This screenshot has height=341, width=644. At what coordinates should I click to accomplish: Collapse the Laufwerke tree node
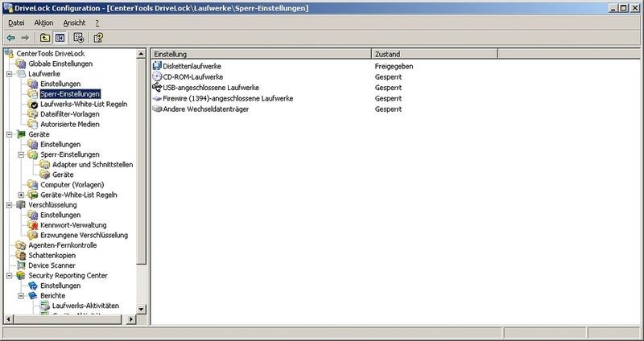pyautogui.click(x=9, y=74)
